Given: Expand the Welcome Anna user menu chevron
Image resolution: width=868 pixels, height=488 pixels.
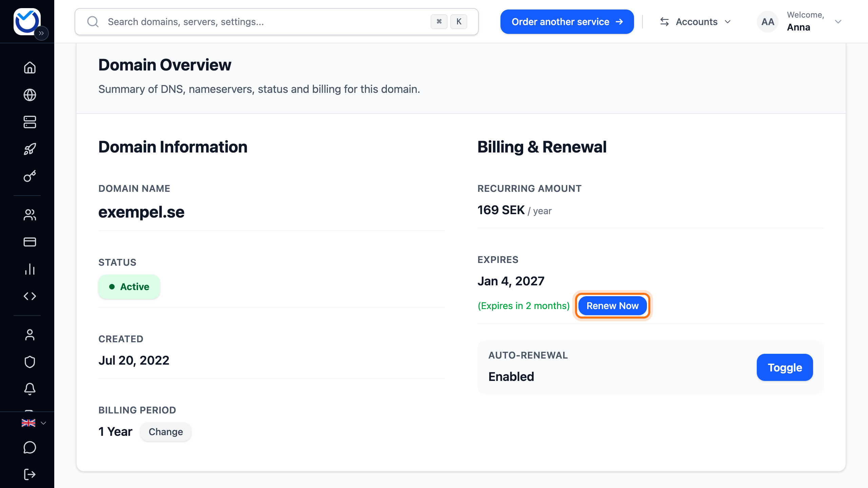Looking at the screenshot, I should (x=838, y=22).
